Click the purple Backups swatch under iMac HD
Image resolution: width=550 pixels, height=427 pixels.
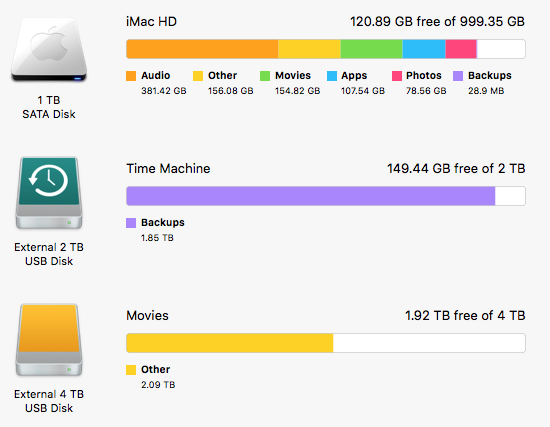[x=458, y=76]
